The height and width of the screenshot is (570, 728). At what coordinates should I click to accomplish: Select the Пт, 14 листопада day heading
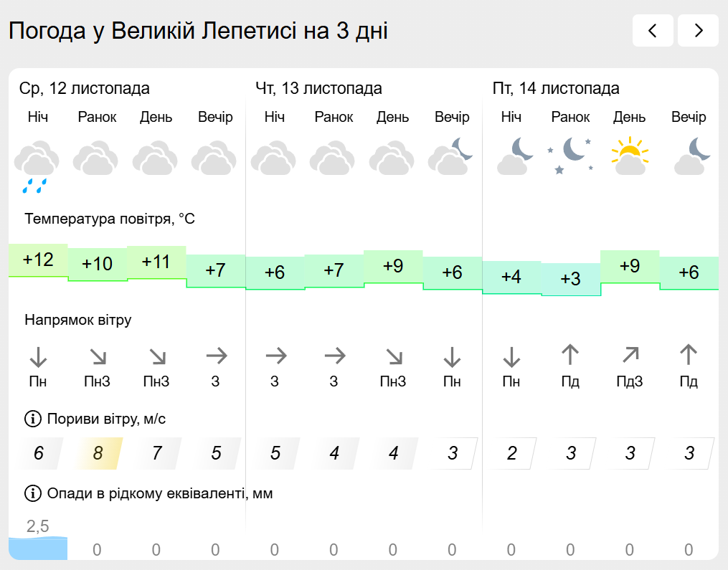click(556, 89)
